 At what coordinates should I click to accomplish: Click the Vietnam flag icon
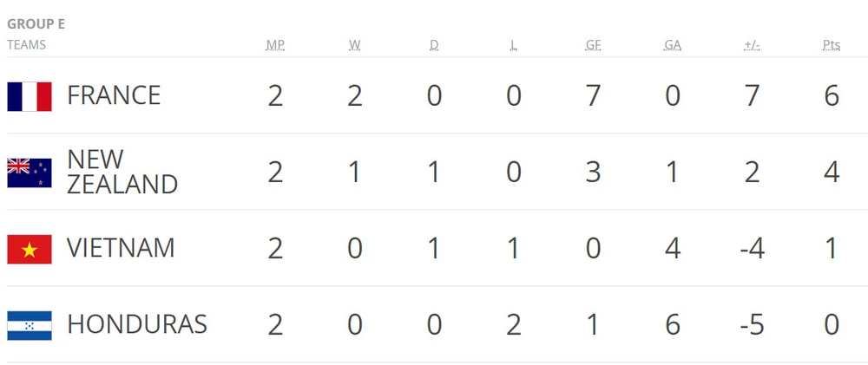pyautogui.click(x=30, y=249)
